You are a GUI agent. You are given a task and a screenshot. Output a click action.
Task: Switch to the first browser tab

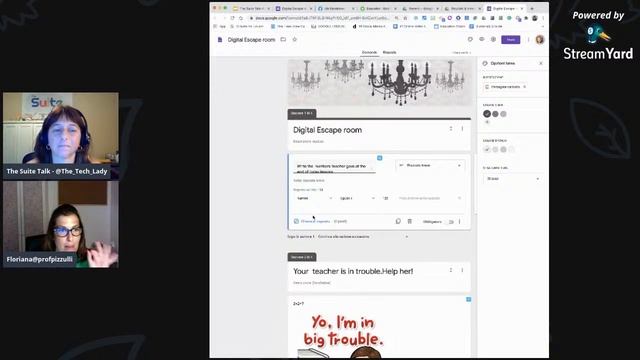point(251,8)
